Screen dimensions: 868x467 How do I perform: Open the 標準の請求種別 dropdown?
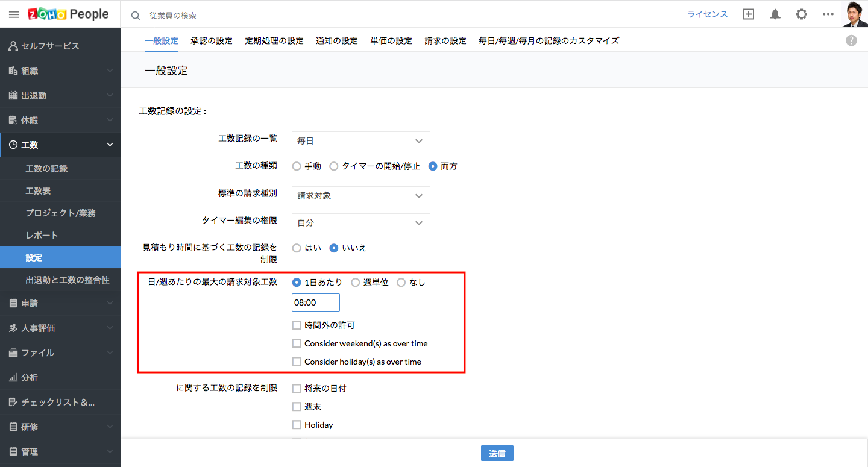coord(360,195)
